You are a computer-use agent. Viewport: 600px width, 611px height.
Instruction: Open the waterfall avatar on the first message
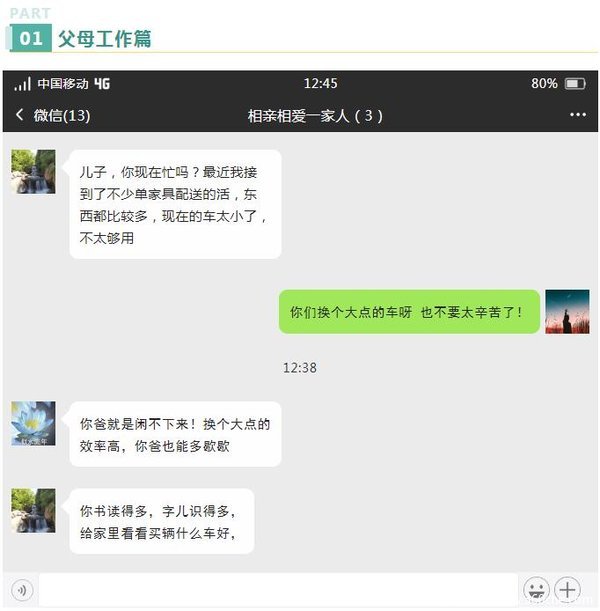tap(33, 171)
